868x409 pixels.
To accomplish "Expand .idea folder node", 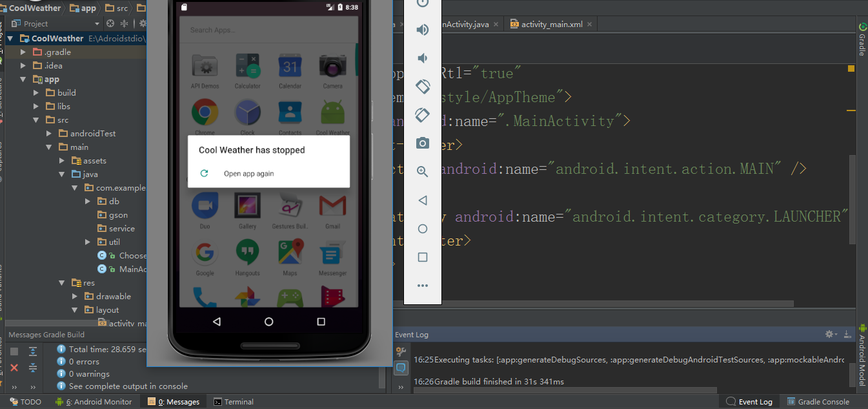I will tap(23, 65).
